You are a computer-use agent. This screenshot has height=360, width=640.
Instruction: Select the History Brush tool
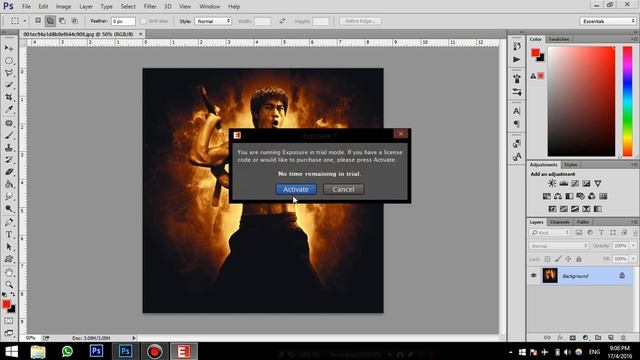coord(9,160)
